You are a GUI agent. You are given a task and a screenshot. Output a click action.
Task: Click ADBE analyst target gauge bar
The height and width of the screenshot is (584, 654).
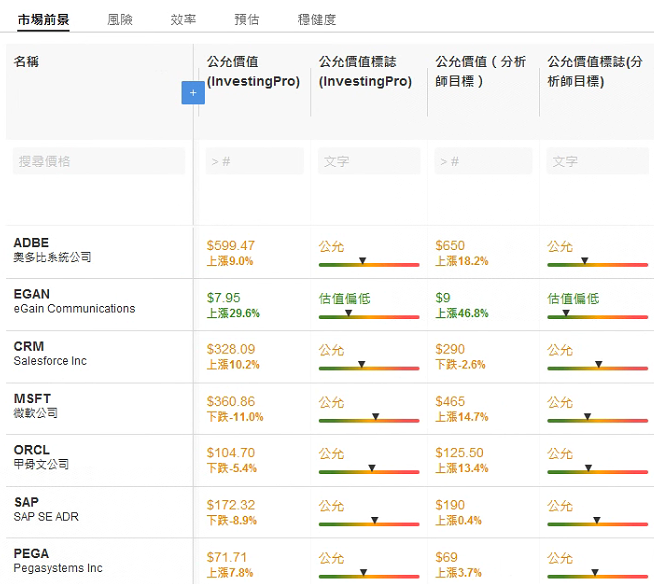tap(597, 263)
